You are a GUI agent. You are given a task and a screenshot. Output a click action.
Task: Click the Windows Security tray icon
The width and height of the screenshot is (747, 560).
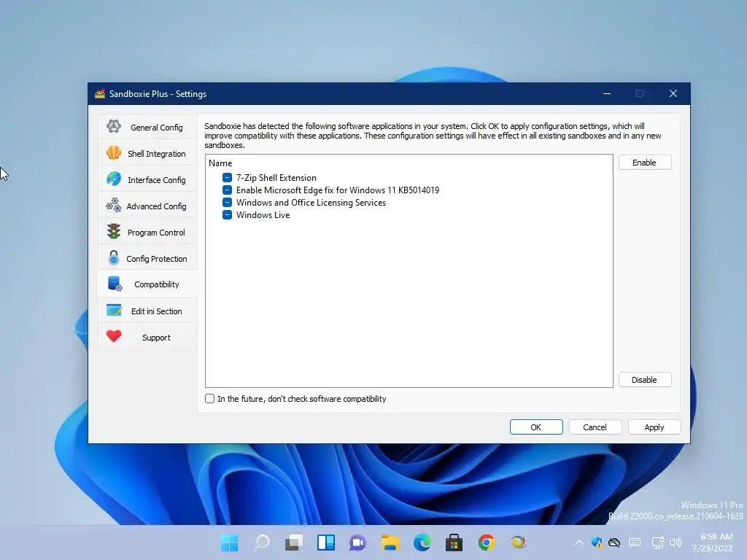(597, 542)
